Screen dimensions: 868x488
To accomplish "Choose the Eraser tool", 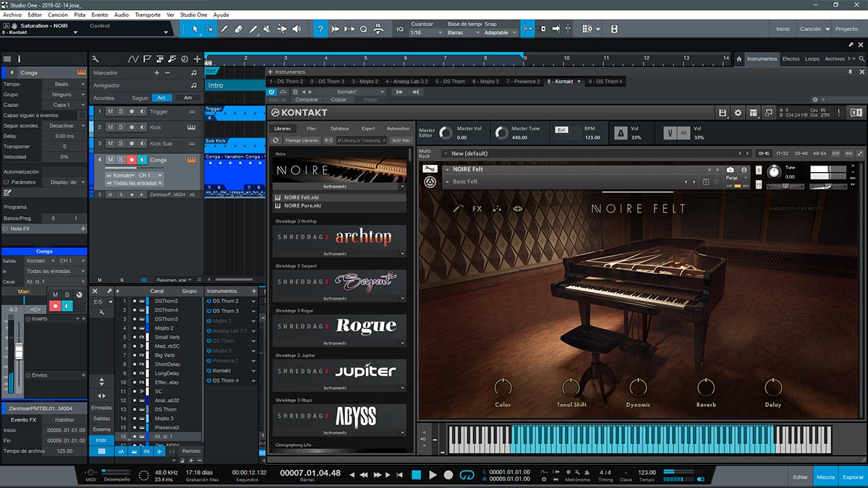I will click(x=239, y=29).
